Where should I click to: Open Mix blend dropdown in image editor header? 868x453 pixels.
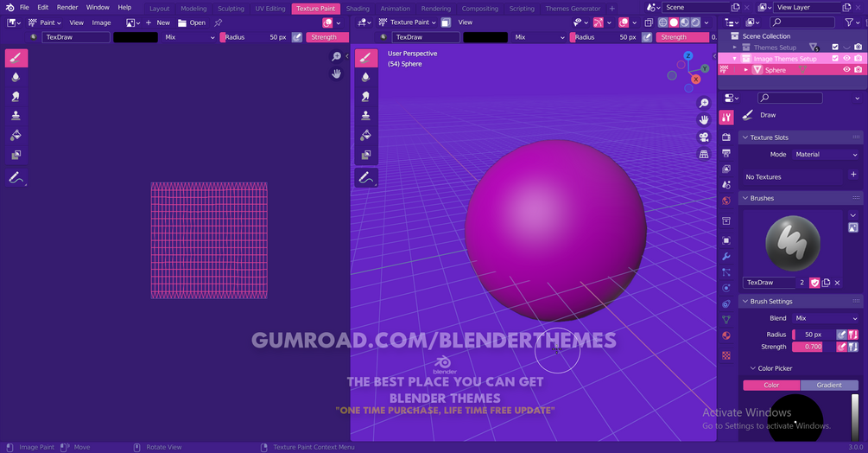tap(189, 37)
